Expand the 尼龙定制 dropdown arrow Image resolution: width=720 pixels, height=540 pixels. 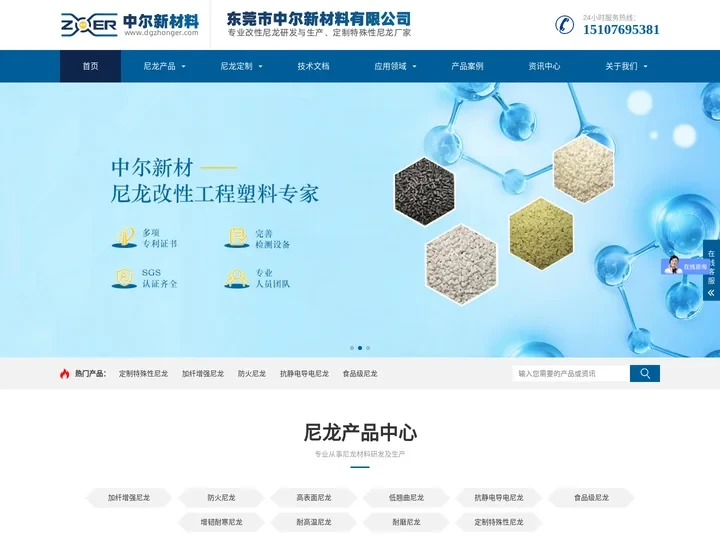[260, 67]
